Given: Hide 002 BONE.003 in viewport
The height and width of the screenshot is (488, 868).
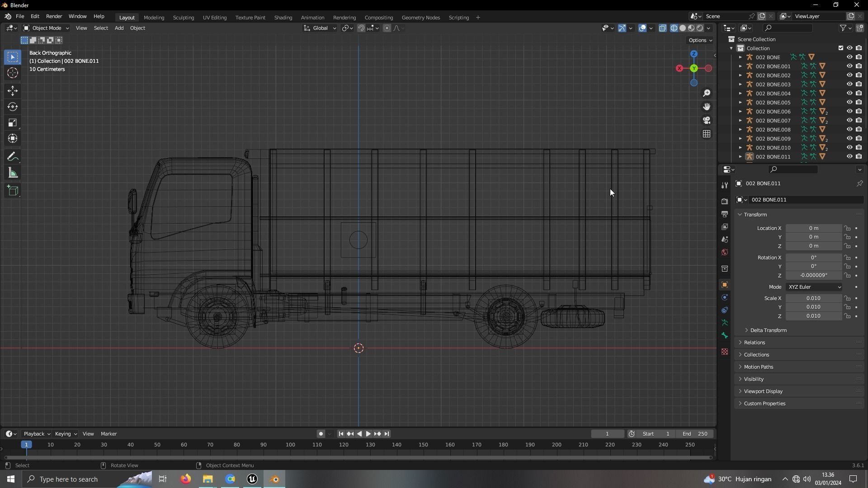Looking at the screenshot, I should (x=849, y=84).
